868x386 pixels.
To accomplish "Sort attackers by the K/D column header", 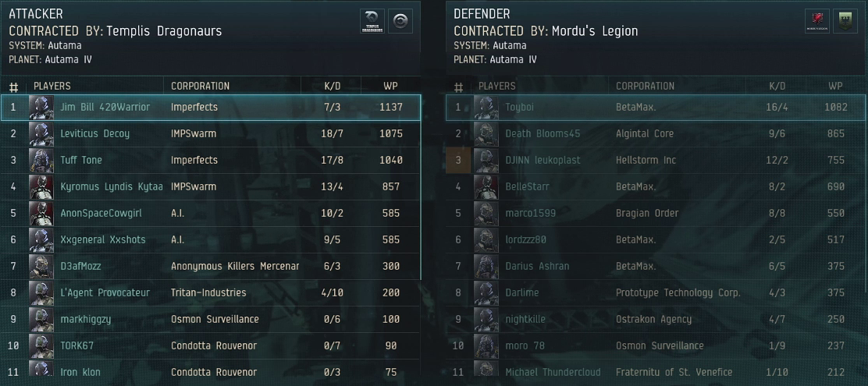I will (x=333, y=87).
